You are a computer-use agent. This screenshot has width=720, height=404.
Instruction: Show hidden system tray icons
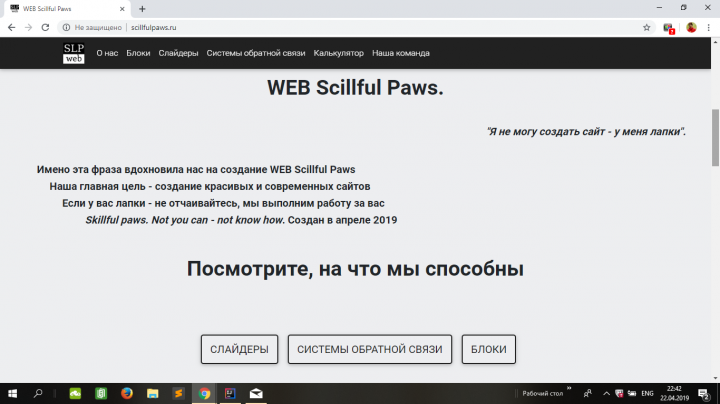pyautogui.click(x=606, y=393)
